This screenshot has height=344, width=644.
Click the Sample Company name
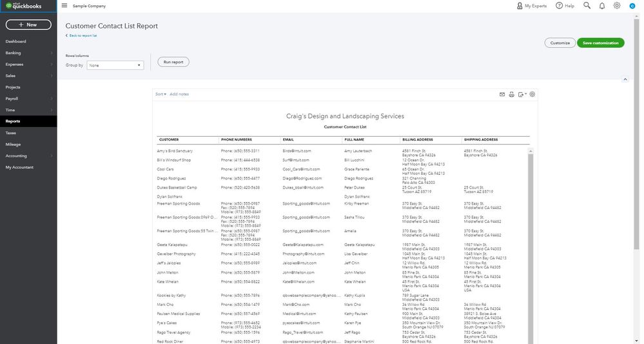89,6
